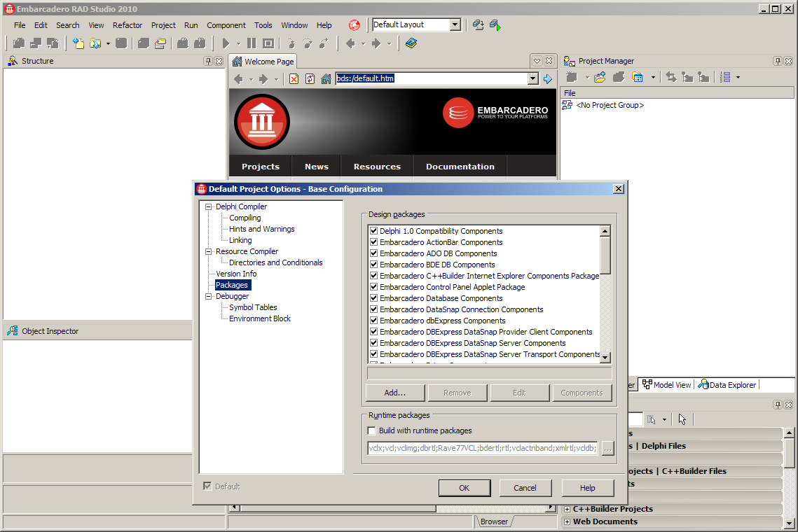Uncheck Embarcadero Database Components
This screenshot has height=532, width=798.
click(373, 298)
